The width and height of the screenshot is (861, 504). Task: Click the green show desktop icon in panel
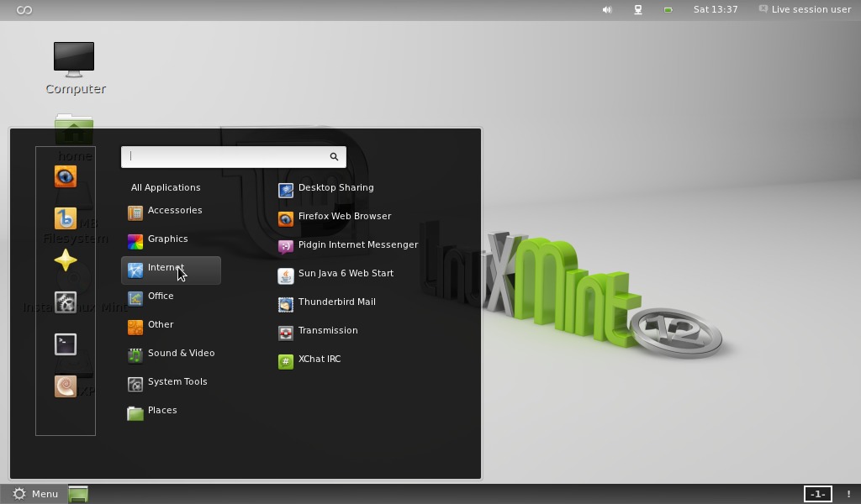[78, 494]
